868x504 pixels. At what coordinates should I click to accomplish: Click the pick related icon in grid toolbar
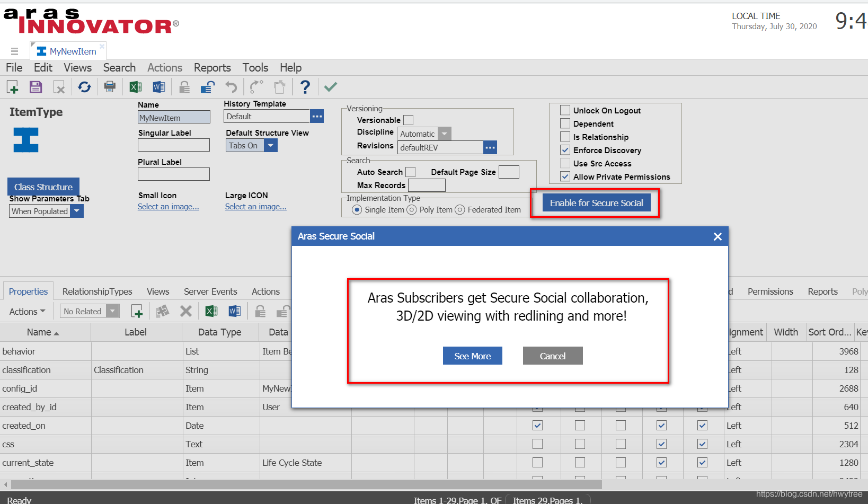click(162, 311)
